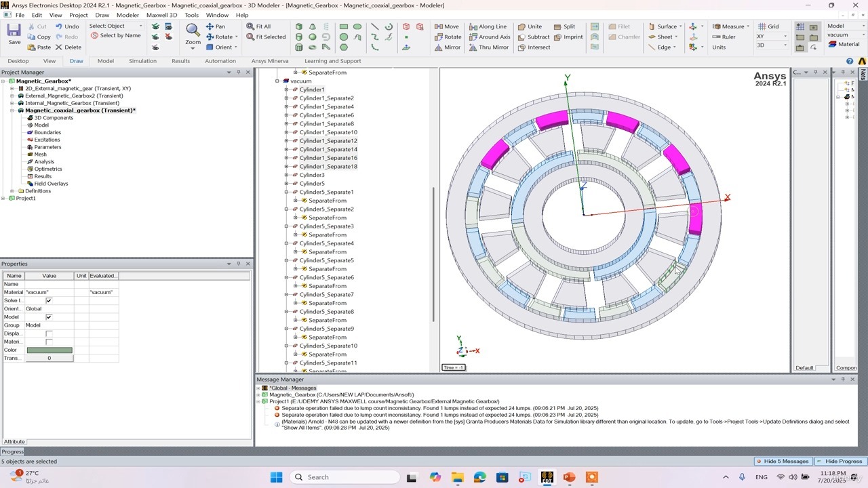The width and height of the screenshot is (868, 488).
Task: Click the Mirror tool
Action: click(447, 47)
